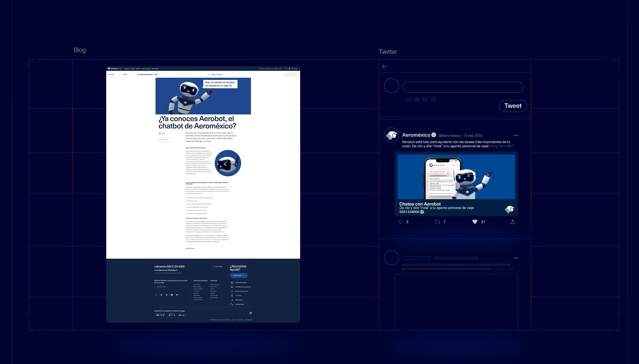Viewport: 639px width, 364px height.
Task: Click the poll icon in tweet composer
Action: click(x=425, y=99)
